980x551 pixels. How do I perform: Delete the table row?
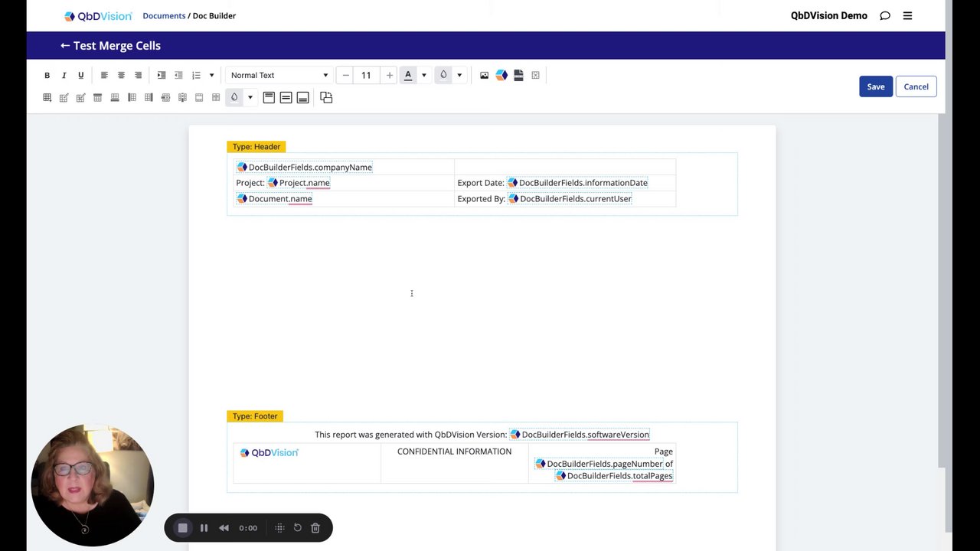(165, 97)
